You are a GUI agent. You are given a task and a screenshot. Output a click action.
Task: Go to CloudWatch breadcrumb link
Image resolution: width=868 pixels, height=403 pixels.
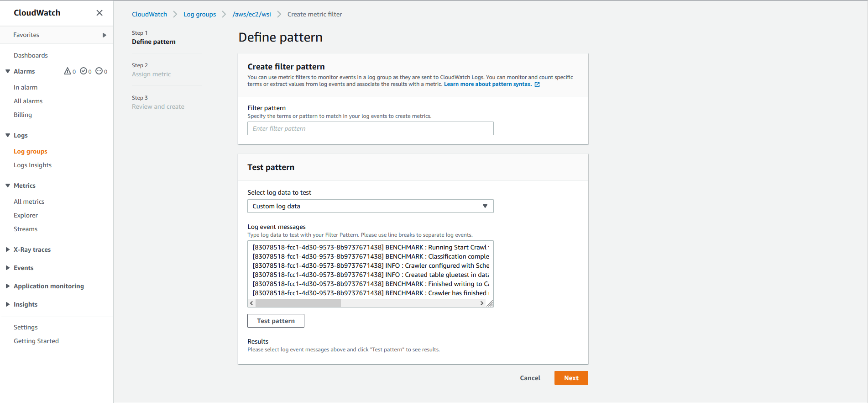[x=149, y=14]
